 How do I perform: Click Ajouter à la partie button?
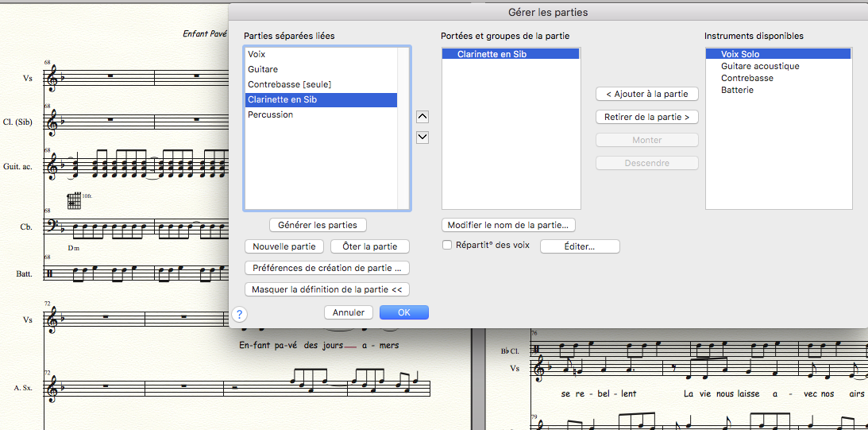[646, 94]
